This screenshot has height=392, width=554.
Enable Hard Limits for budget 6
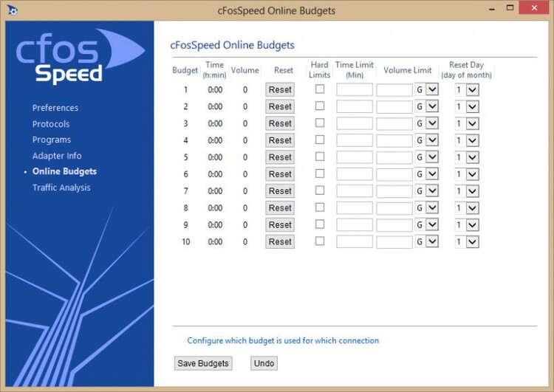click(320, 173)
